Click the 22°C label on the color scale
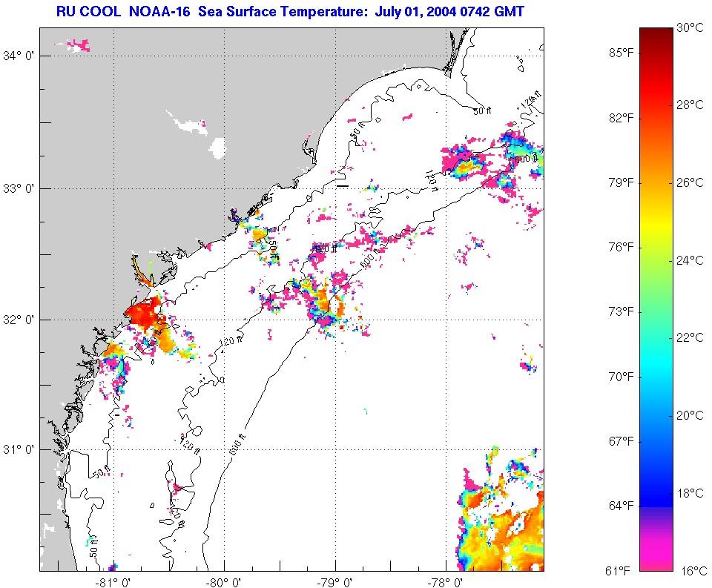Image resolution: width=712 pixels, height=588 pixels. tap(690, 337)
